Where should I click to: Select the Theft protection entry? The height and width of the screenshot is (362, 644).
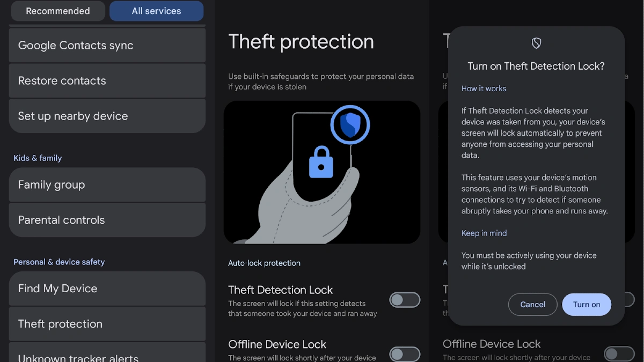(x=107, y=323)
